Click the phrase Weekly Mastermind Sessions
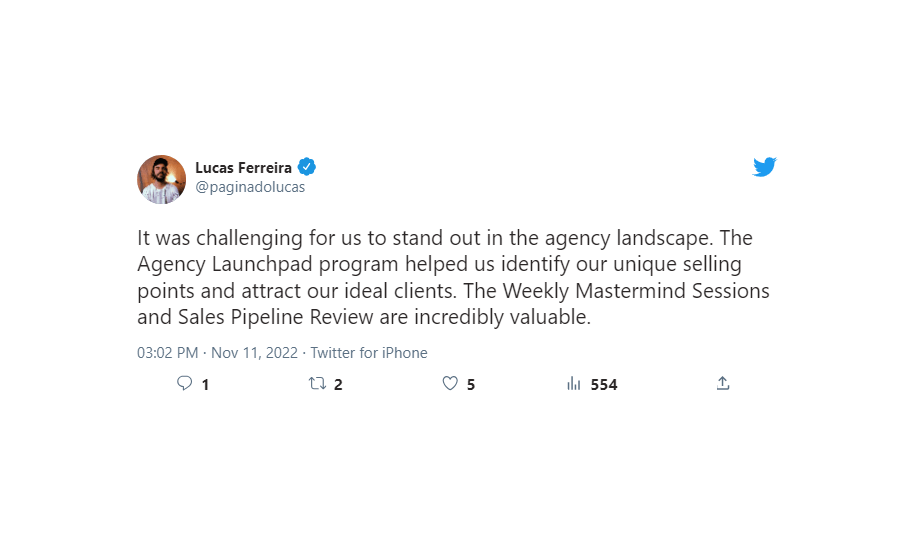This screenshot has height=550, width=914. click(x=636, y=291)
